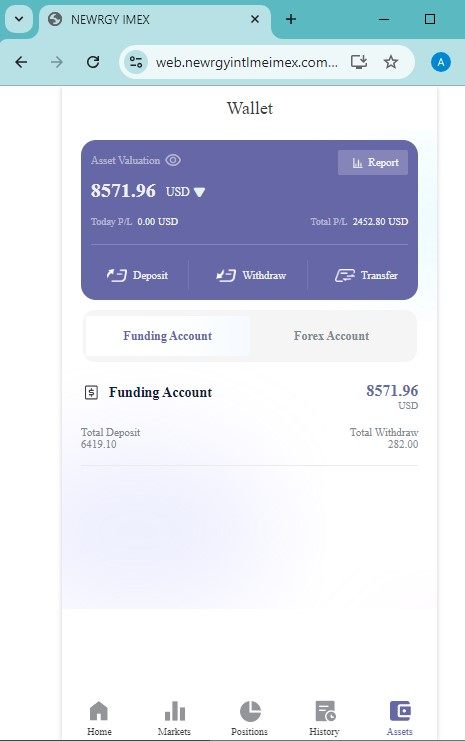The height and width of the screenshot is (741, 465).
Task: Open the browser tab search chevron
Action: (x=19, y=19)
